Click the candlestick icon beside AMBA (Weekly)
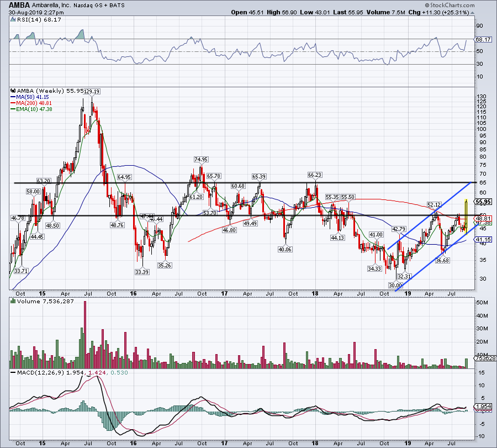497x448 pixels. tap(13, 91)
